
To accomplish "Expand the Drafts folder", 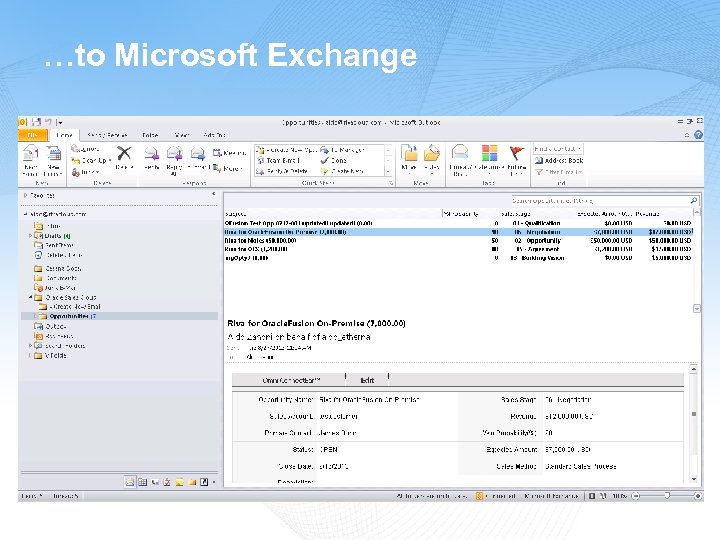I will pyautogui.click(x=30, y=236).
